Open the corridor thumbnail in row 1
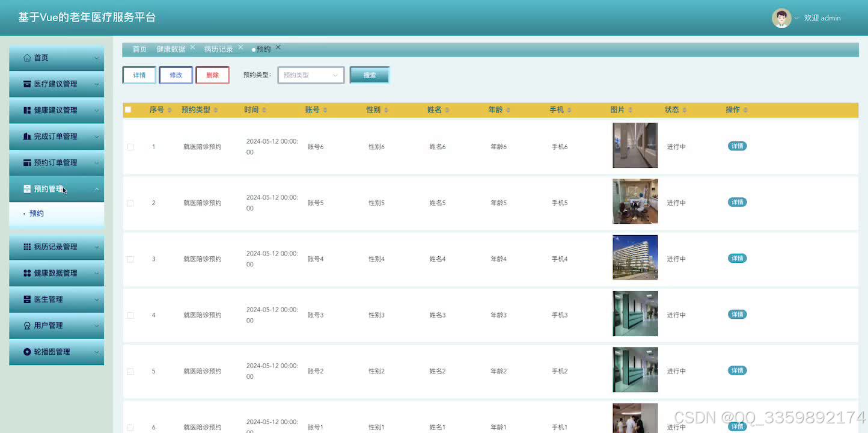The height and width of the screenshot is (433, 868). click(635, 145)
